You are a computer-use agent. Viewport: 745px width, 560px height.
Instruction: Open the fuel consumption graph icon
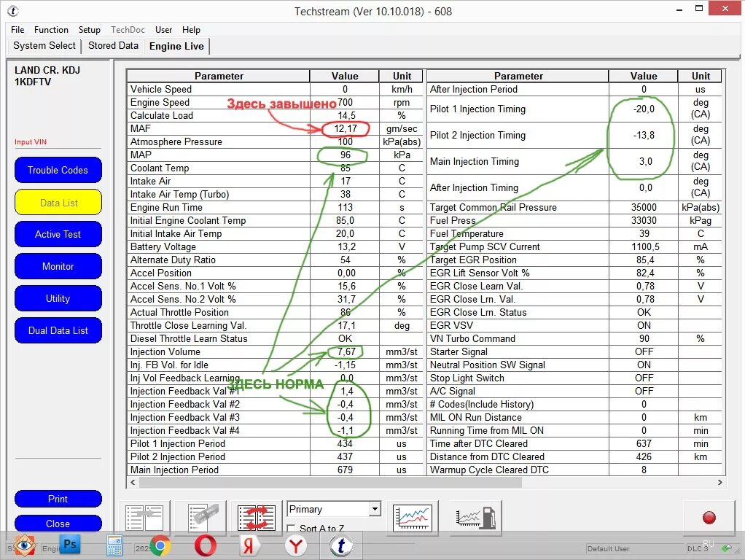pyautogui.click(x=475, y=517)
